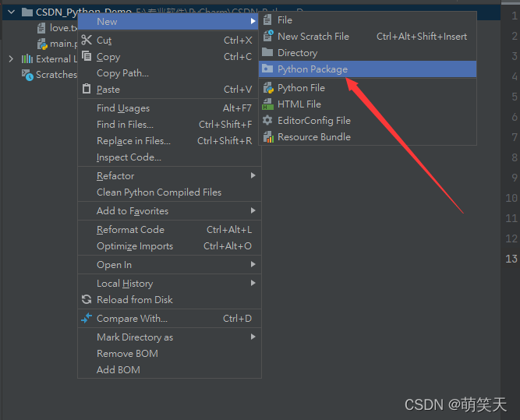
Task: Click the main.py Python file icon
Action: coord(42,44)
